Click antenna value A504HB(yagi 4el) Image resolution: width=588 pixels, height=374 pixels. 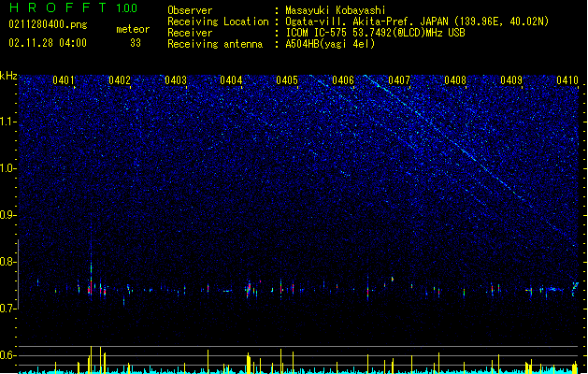point(330,44)
